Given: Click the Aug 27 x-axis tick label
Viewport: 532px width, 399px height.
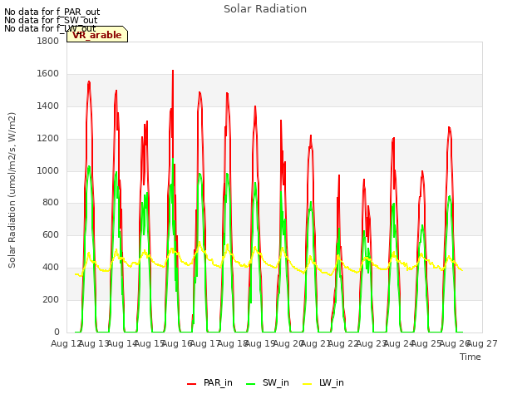Looking at the screenshot, I should pos(482,343).
